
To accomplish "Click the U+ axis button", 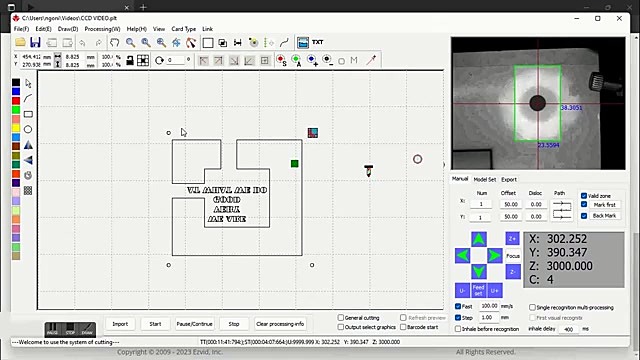I will pos(494,290).
